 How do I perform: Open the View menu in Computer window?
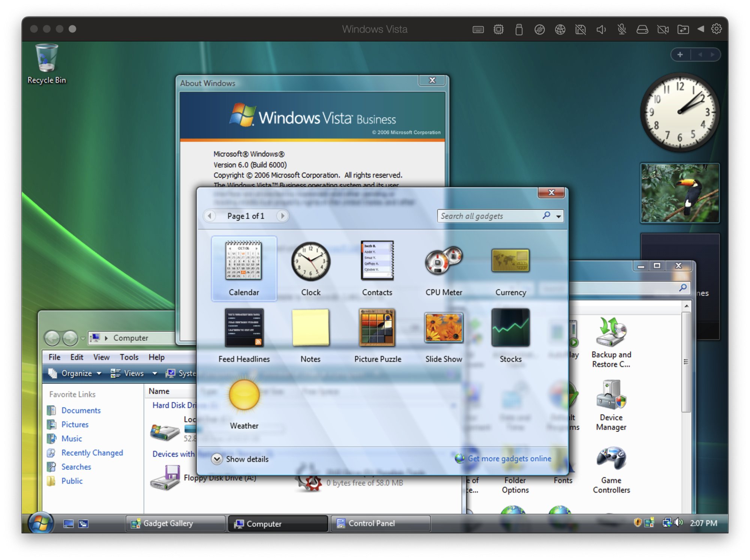point(101,357)
